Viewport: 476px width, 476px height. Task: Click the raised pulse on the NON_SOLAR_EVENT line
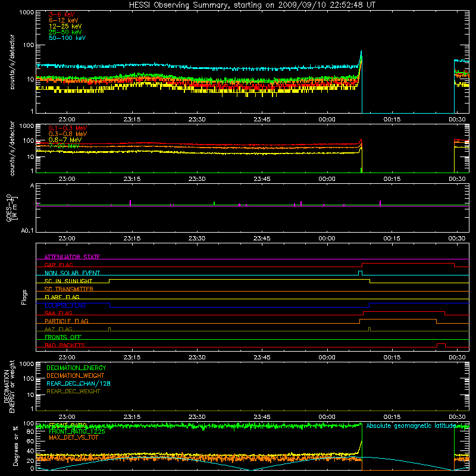click(361, 273)
